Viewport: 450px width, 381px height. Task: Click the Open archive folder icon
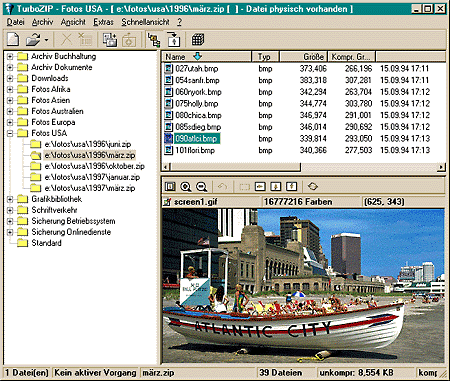(33, 40)
